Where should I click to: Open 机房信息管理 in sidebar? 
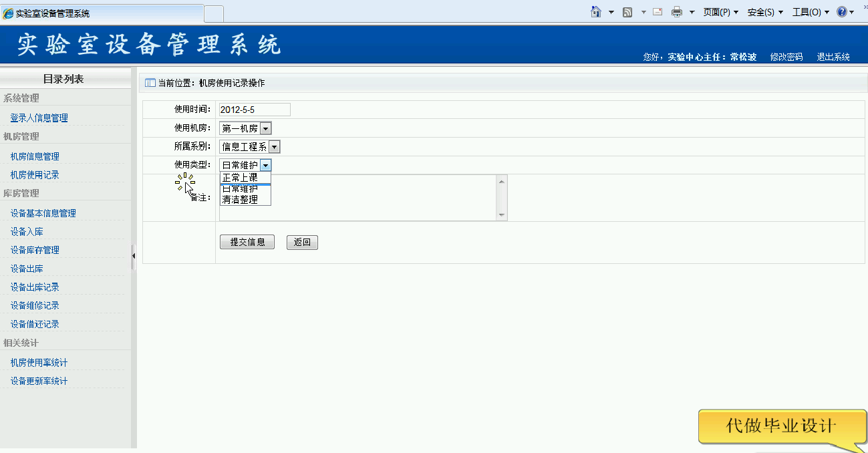[x=35, y=156]
